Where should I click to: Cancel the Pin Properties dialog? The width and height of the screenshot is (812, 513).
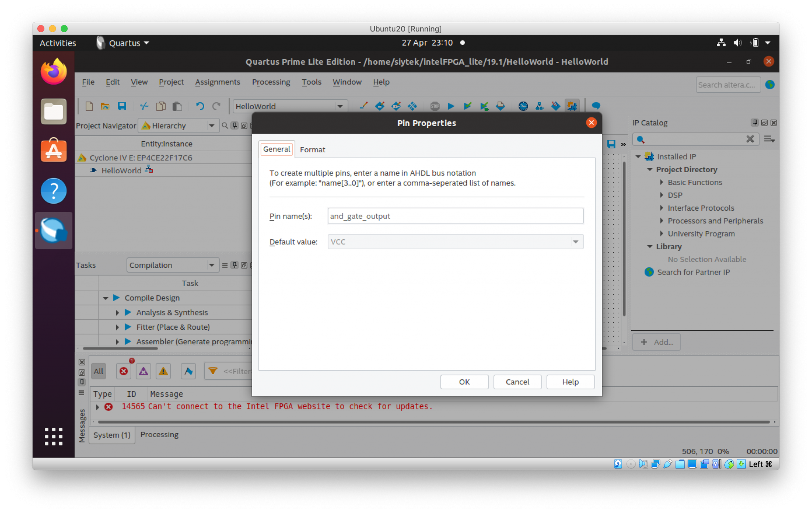pos(517,382)
